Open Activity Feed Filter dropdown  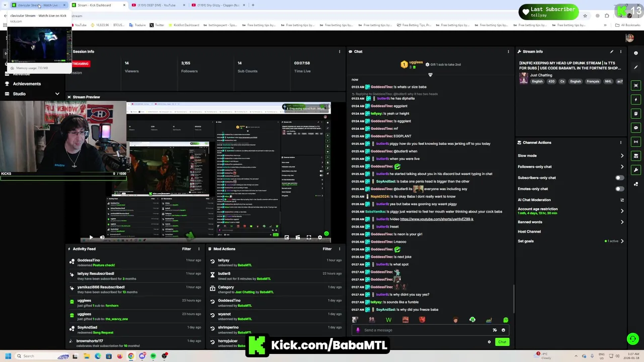(187, 249)
